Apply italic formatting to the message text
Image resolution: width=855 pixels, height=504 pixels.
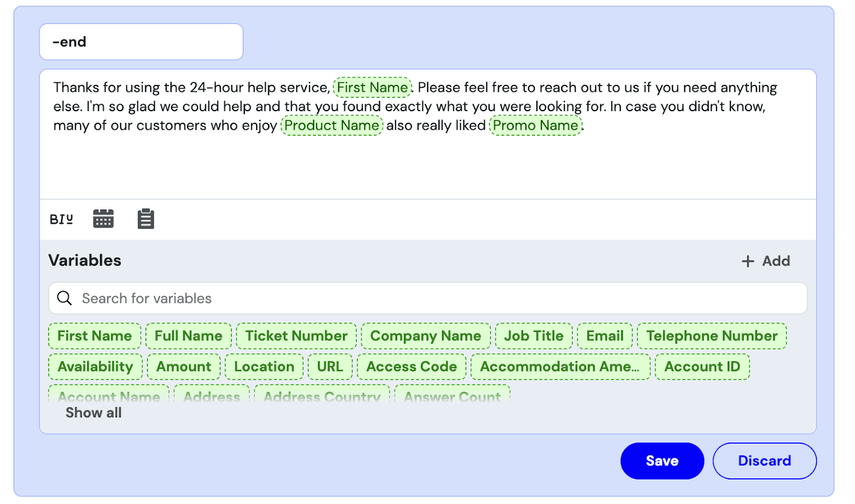point(60,219)
